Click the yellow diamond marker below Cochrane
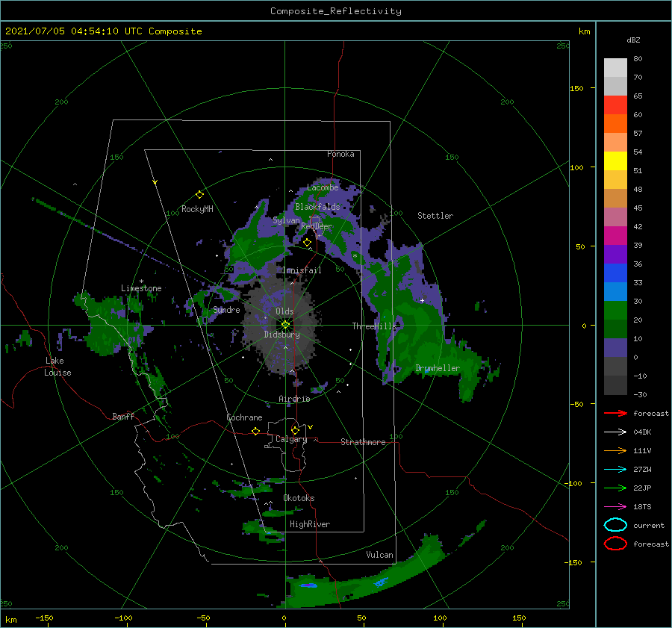The image size is (672, 628). (255, 431)
